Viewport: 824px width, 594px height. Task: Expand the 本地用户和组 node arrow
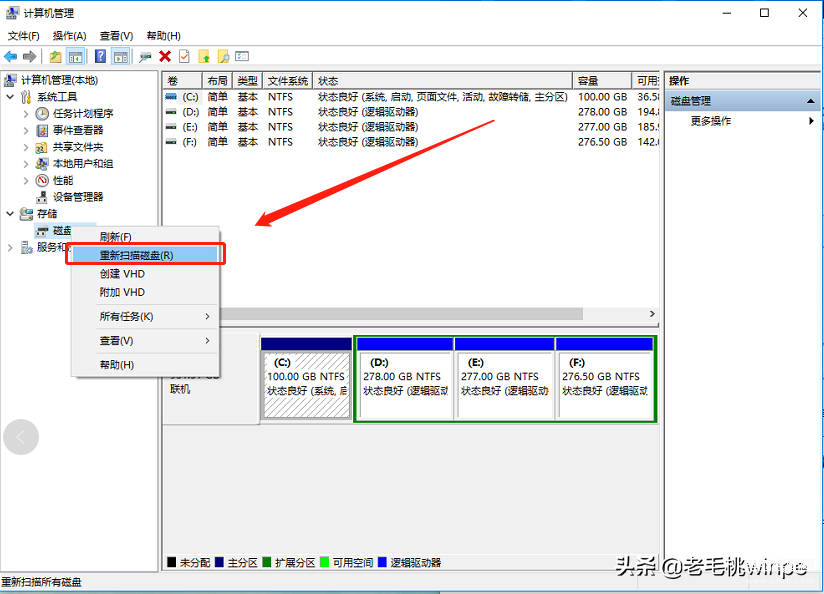pos(26,164)
